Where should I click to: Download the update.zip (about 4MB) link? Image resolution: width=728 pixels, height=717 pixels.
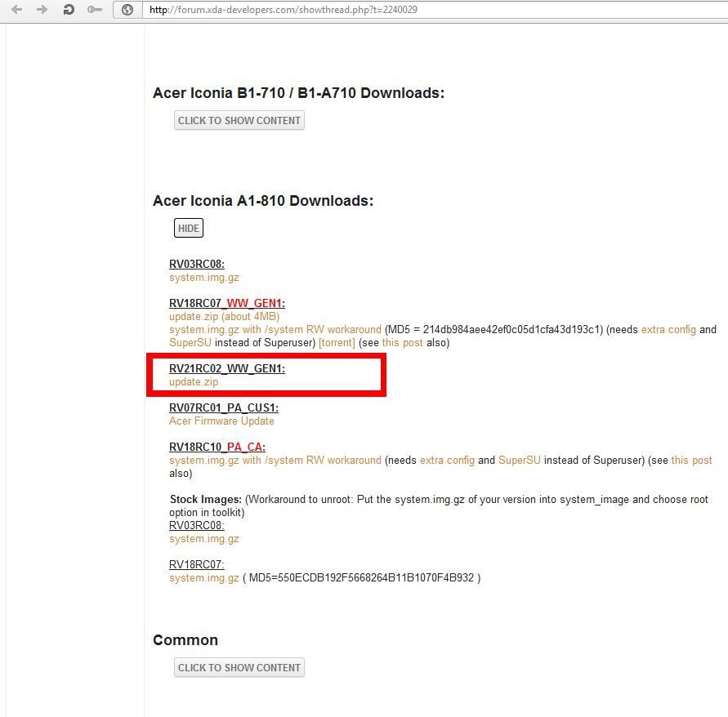[224, 317]
